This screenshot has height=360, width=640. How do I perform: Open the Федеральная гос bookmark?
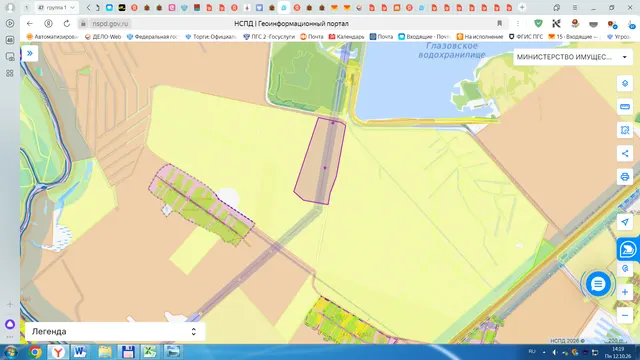pyautogui.click(x=152, y=37)
